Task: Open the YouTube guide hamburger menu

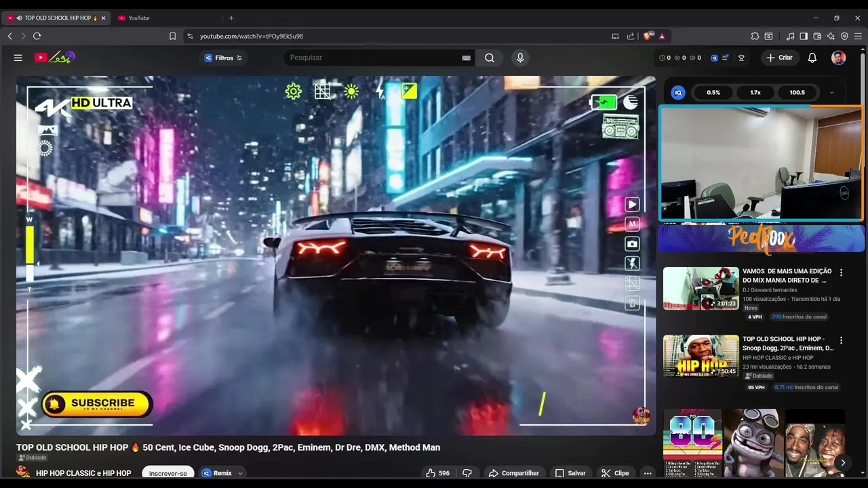Action: (18, 58)
